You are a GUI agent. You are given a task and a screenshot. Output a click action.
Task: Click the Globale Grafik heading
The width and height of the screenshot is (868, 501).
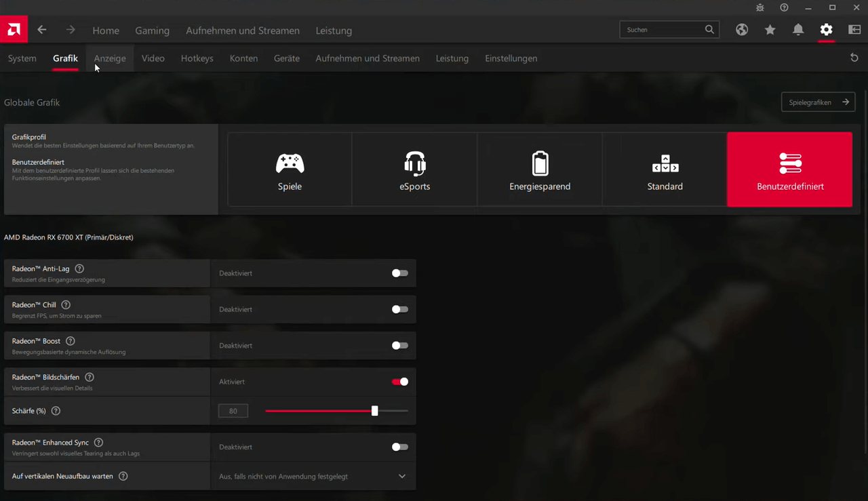tap(32, 102)
